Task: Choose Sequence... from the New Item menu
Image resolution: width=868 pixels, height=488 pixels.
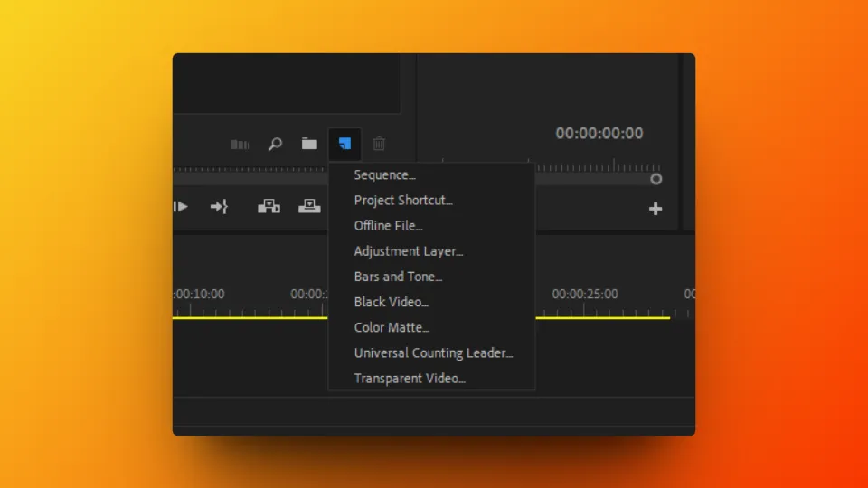Action: tap(432, 174)
